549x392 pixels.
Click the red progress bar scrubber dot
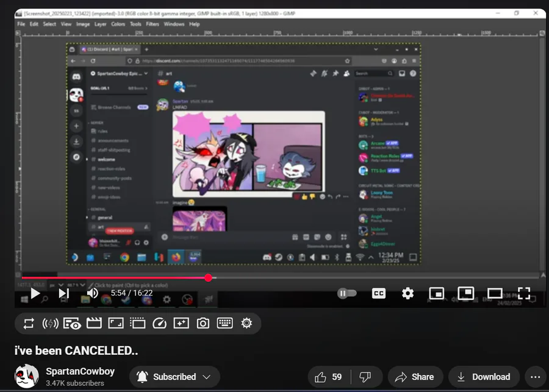(x=209, y=278)
